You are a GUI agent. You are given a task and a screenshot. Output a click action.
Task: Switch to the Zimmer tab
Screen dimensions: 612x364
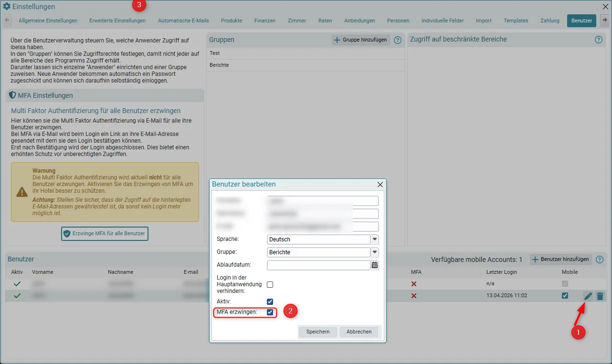point(297,21)
